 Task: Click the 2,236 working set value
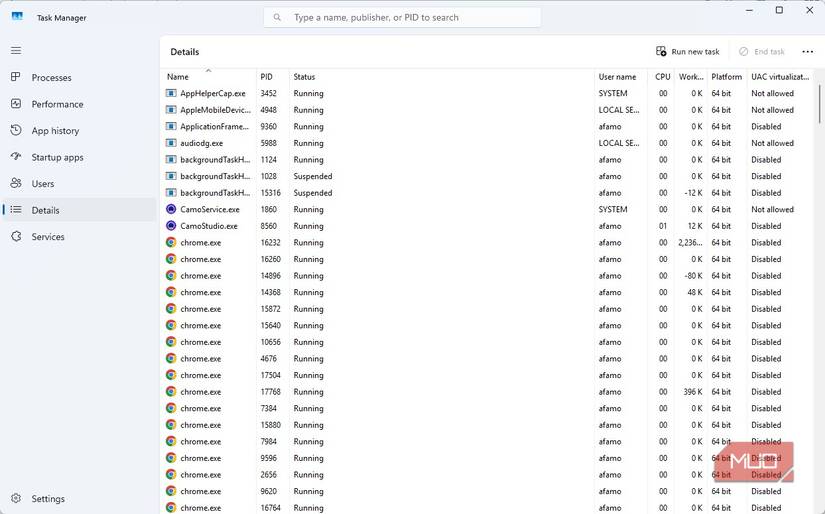click(690, 243)
